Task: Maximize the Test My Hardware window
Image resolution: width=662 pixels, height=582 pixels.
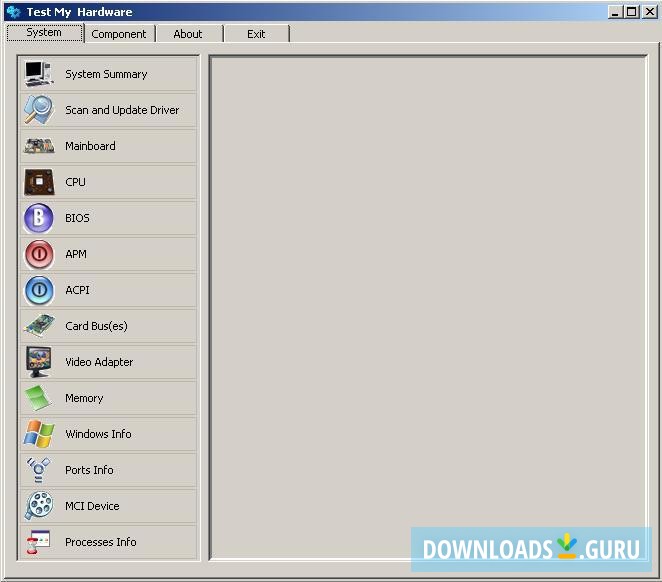Action: pos(632,12)
